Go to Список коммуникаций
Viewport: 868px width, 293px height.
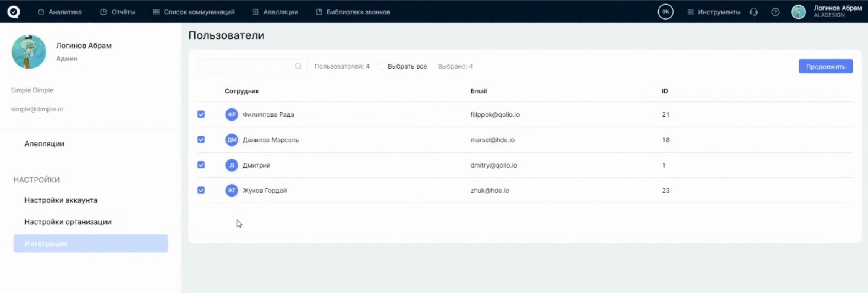pos(194,12)
